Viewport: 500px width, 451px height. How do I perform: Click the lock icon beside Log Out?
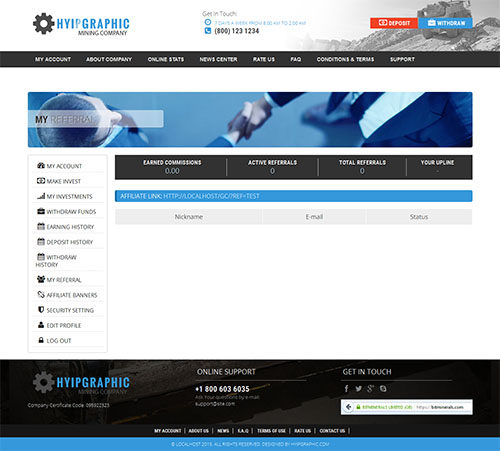[41, 340]
